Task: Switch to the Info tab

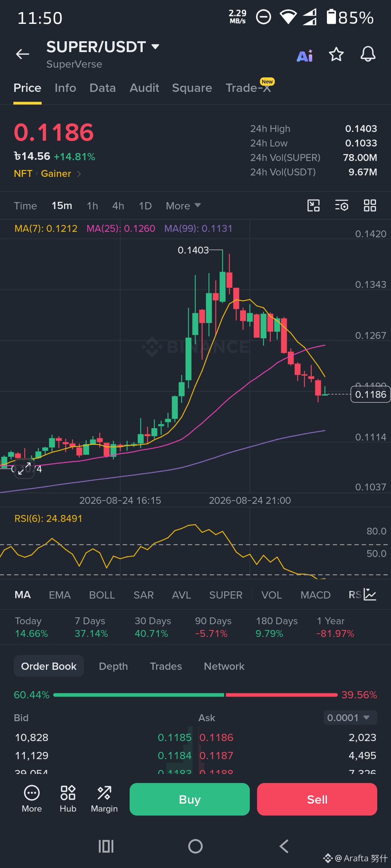Action: point(66,88)
